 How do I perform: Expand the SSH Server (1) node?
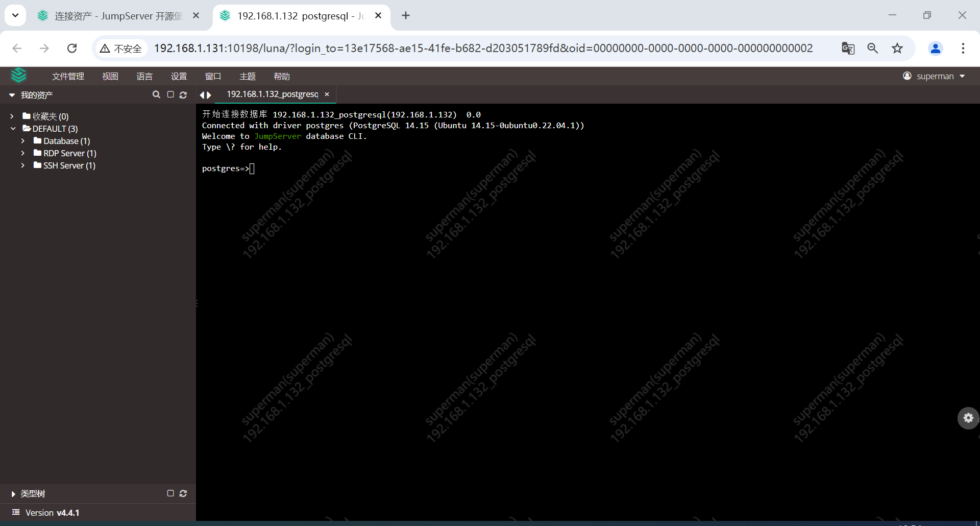[x=23, y=165]
